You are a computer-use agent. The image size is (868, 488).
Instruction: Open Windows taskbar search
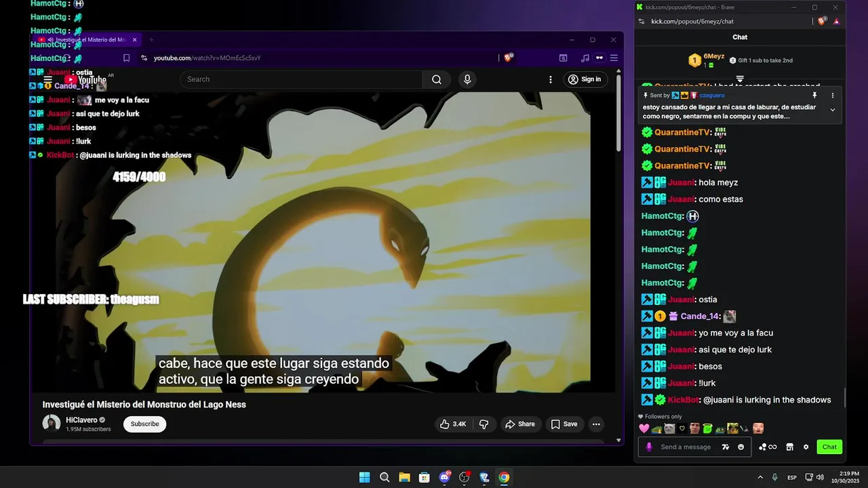pos(384,477)
